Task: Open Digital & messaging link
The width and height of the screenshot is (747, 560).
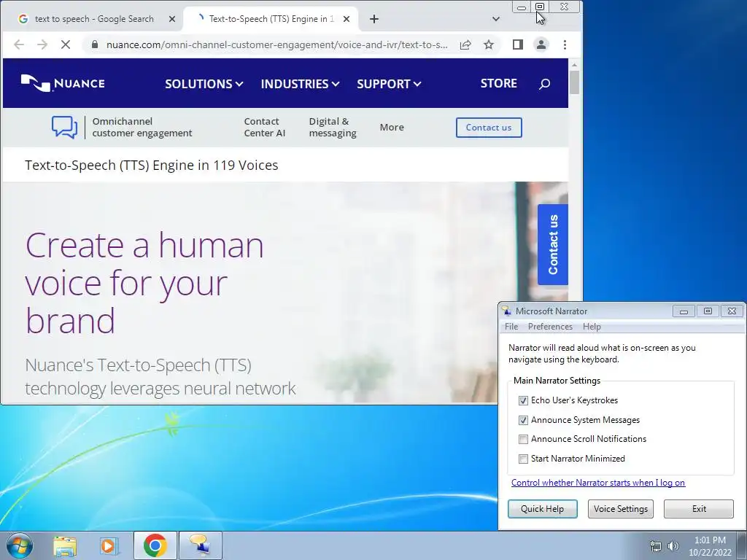Action: pyautogui.click(x=333, y=127)
